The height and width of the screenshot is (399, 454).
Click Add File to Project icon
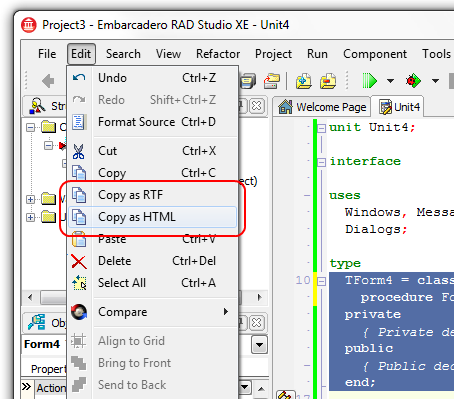click(x=303, y=81)
